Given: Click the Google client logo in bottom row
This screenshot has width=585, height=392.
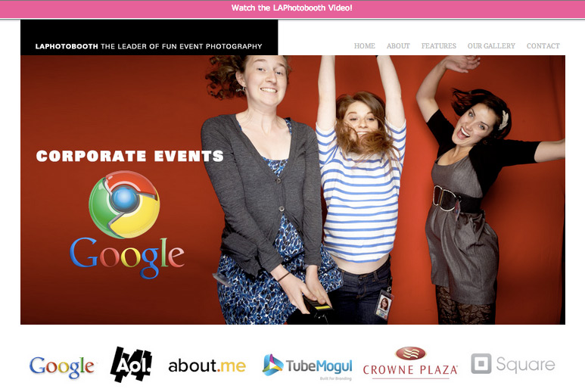Looking at the screenshot, I should [62, 367].
